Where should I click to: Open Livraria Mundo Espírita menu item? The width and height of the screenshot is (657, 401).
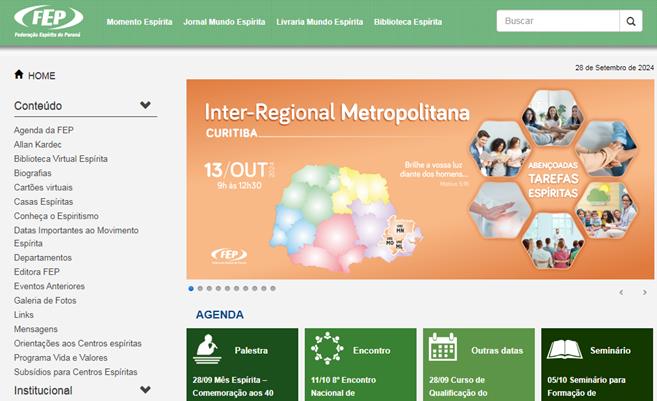[x=320, y=22]
